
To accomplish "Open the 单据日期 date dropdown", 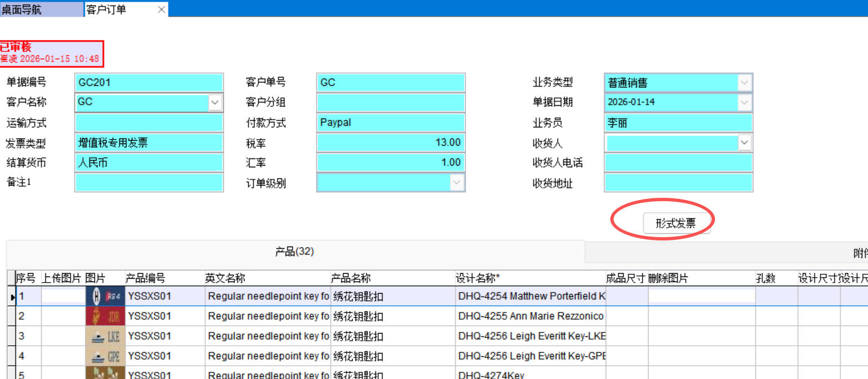I will tap(744, 103).
